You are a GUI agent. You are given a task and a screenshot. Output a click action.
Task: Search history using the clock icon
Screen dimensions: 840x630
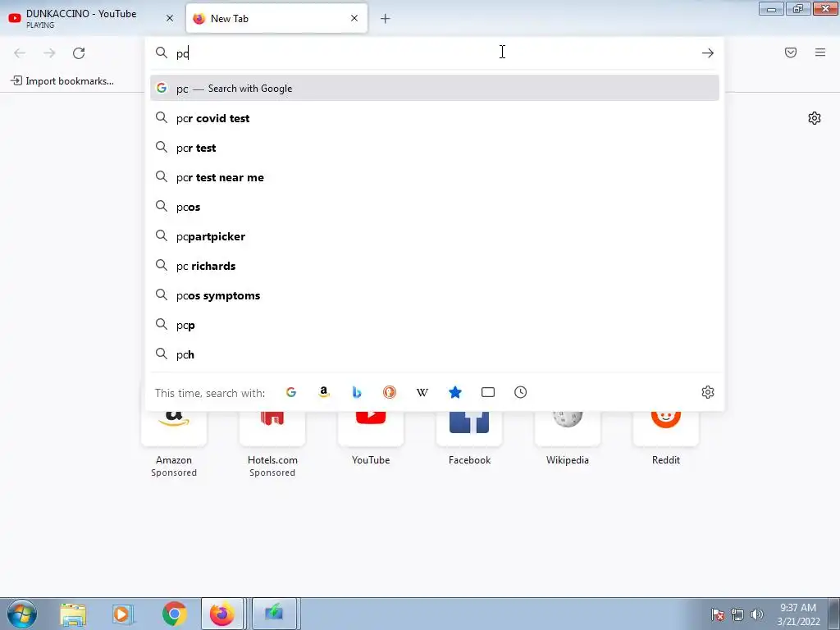pos(521,392)
